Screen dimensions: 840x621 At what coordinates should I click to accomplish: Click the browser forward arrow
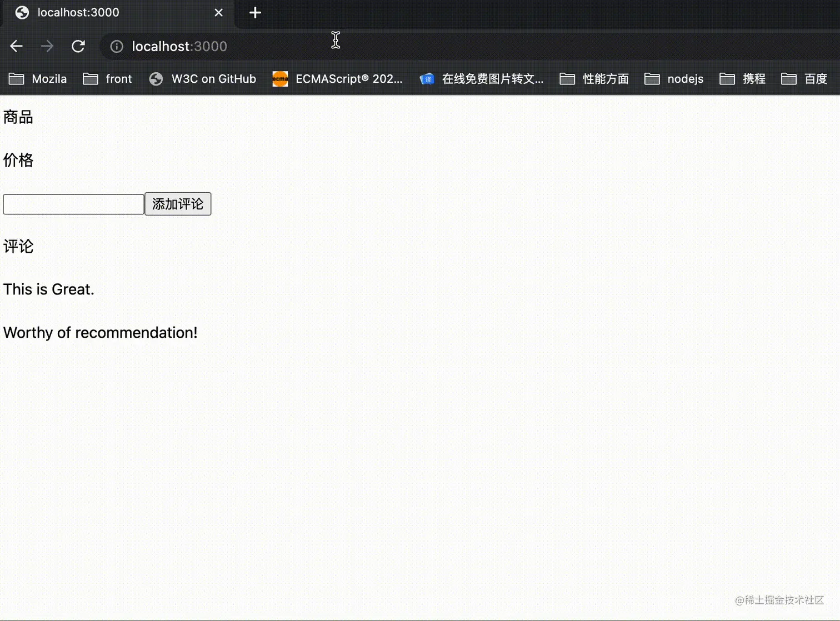(47, 46)
